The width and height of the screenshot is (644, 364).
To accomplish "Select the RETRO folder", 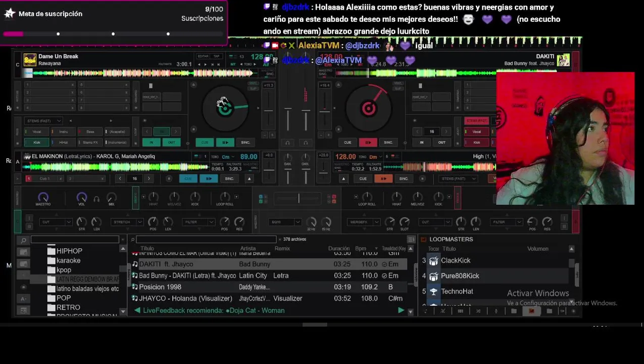I will [x=68, y=307].
